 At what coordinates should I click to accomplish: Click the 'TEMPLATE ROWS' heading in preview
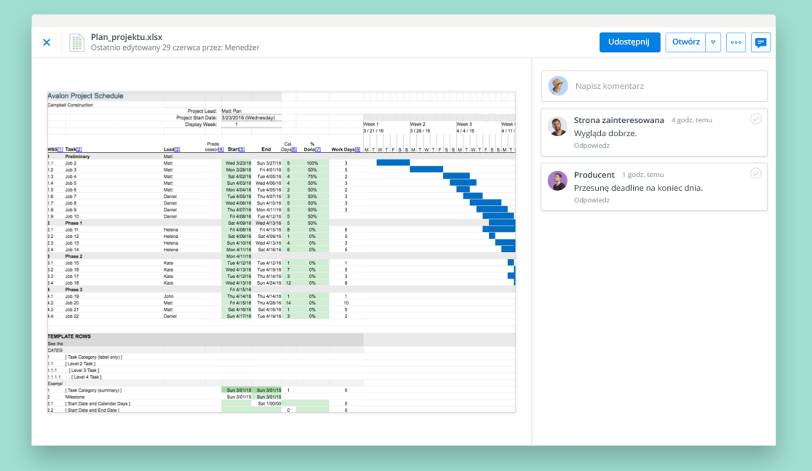click(69, 336)
